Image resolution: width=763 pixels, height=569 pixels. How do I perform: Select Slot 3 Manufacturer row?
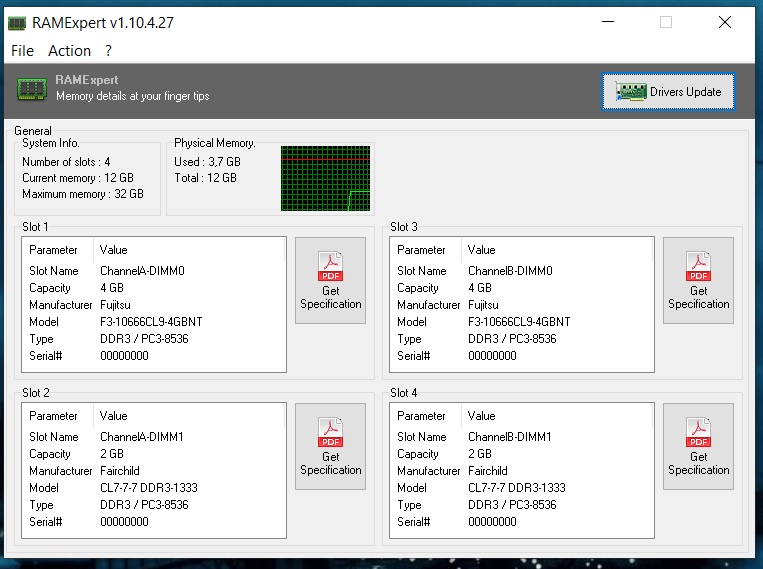[x=522, y=305]
